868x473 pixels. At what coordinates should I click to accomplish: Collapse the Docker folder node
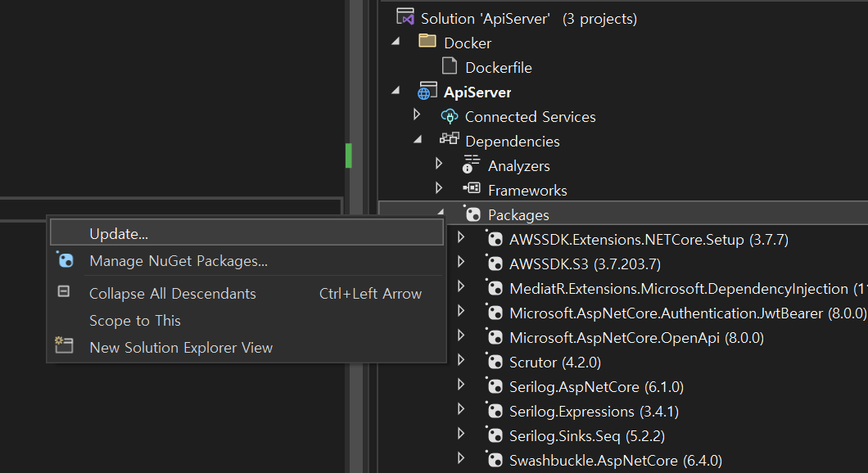coord(396,42)
